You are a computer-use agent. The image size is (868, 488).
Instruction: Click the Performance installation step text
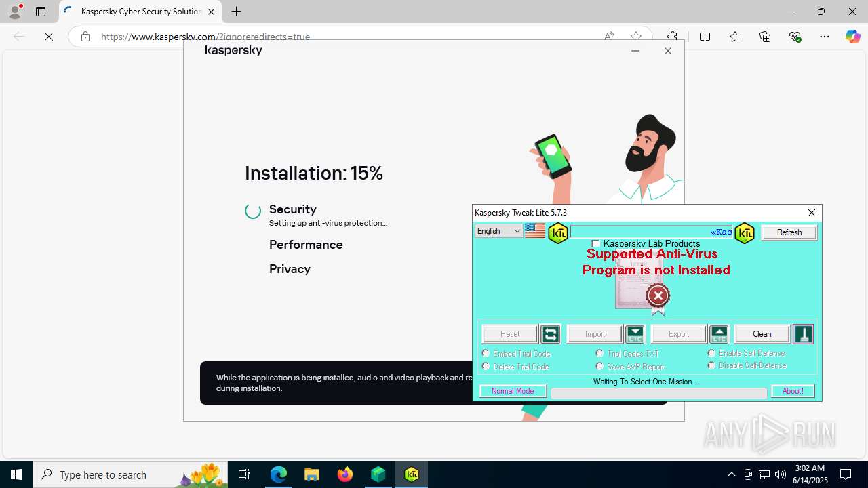[306, 244]
